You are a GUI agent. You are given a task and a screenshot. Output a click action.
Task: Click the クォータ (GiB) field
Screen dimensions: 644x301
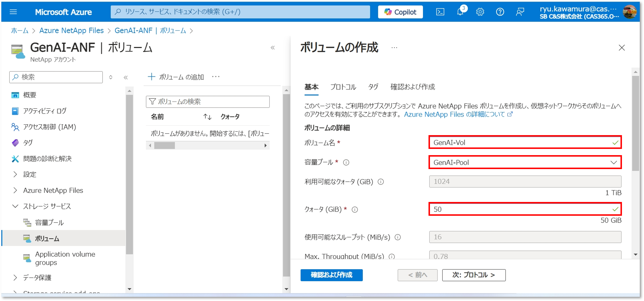click(525, 209)
